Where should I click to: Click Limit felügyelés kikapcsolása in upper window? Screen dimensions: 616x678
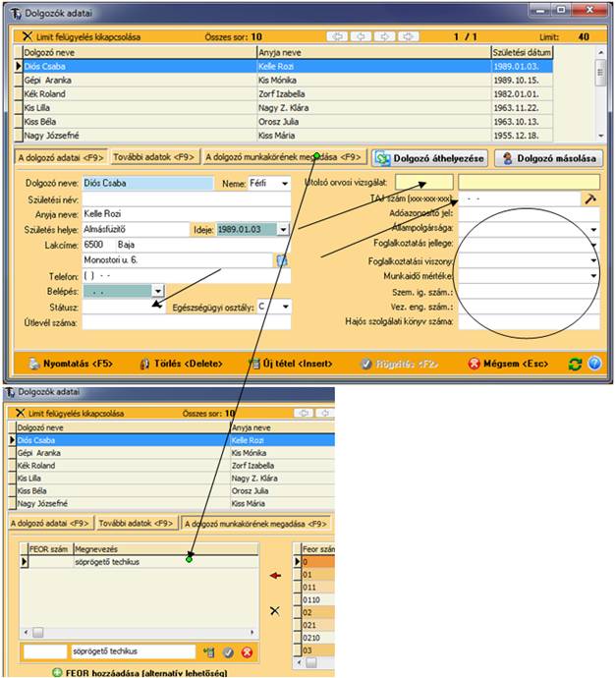point(83,36)
